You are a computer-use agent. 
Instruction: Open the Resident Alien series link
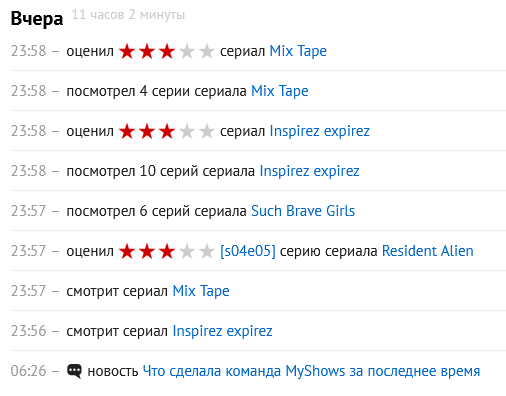point(428,251)
